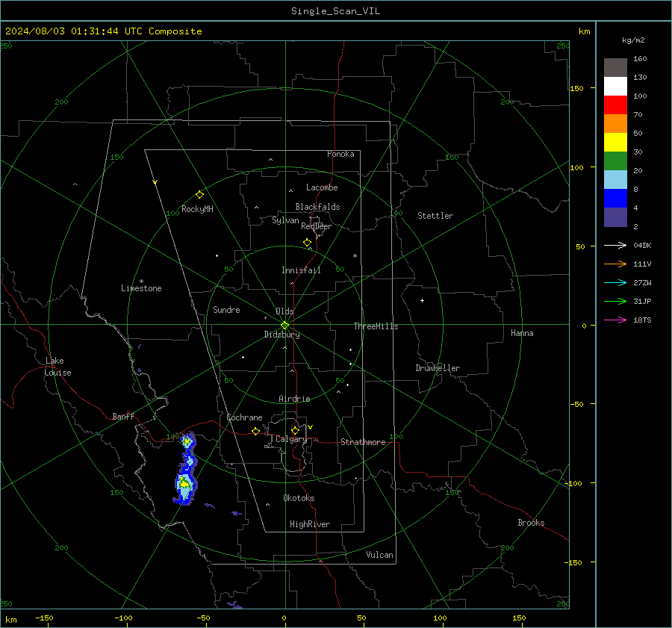Screen dimensions: 672x628
Task: Click the storm cell core southwest of Cochrane
Action: pyautogui.click(x=184, y=483)
